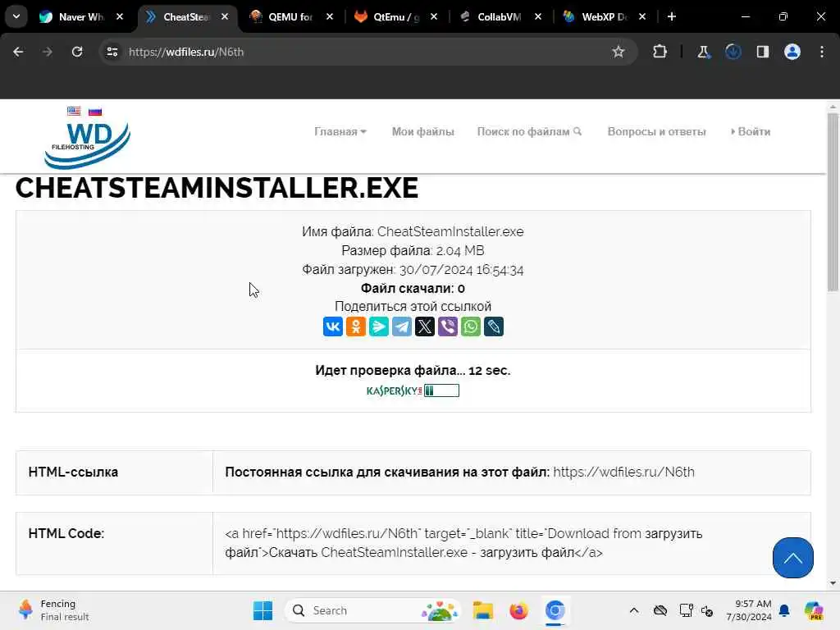Close the CheatSteam tab

tap(225, 16)
